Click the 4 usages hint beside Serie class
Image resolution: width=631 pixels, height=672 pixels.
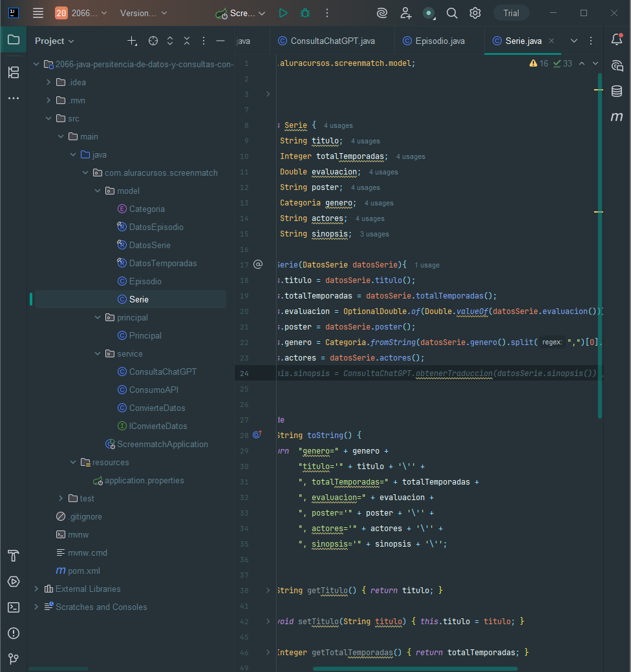click(338, 125)
